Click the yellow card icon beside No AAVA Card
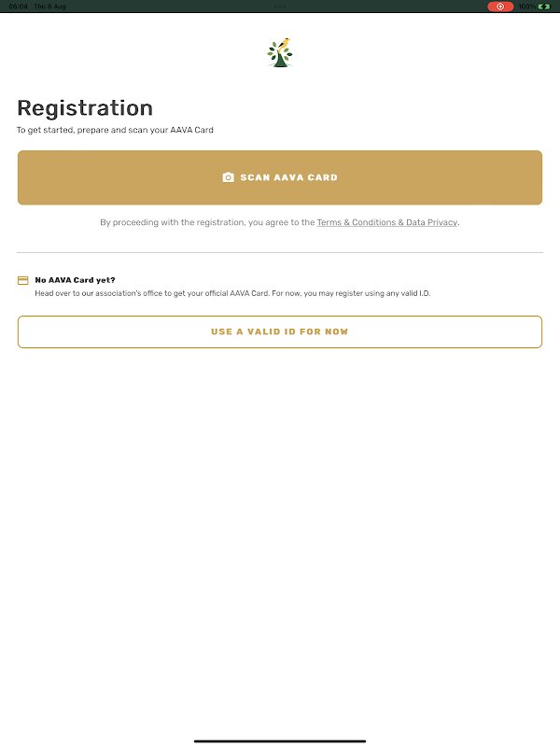Viewport: 560px width, 747px height. [x=23, y=280]
